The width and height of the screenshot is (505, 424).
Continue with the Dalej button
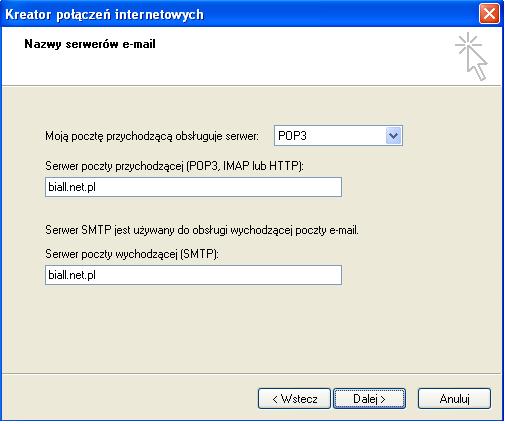(x=369, y=398)
